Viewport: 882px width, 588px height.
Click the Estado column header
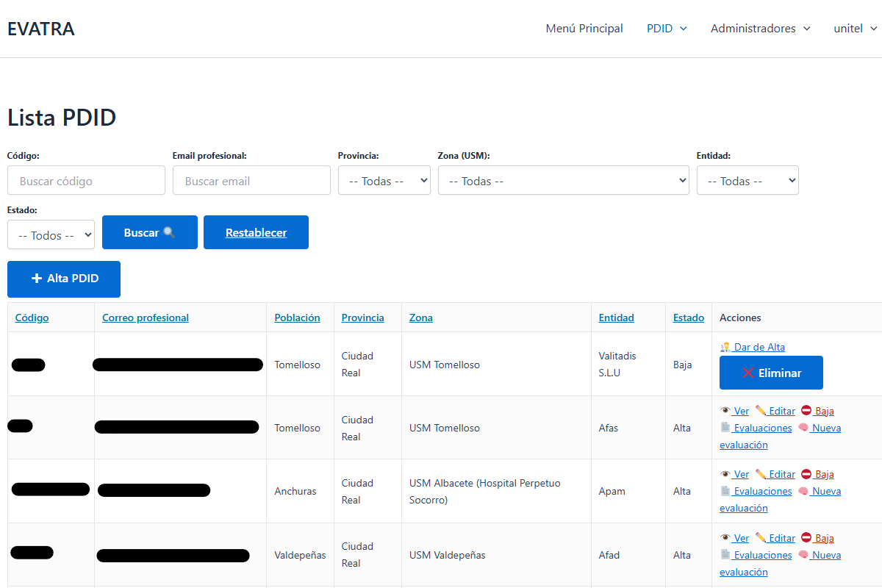[689, 318]
